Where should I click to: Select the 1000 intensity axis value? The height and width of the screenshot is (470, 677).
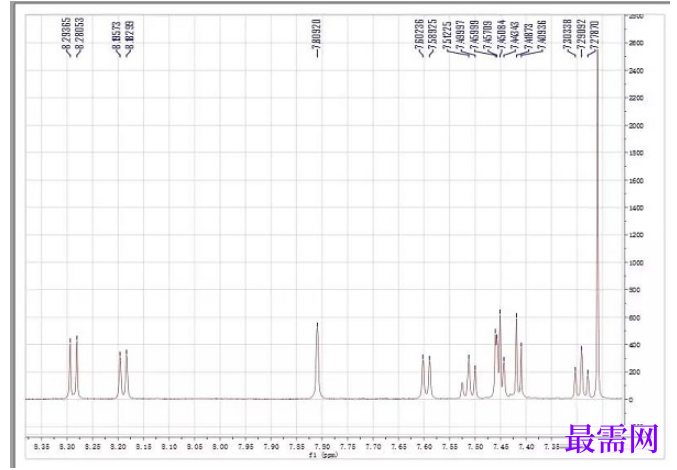coord(636,262)
